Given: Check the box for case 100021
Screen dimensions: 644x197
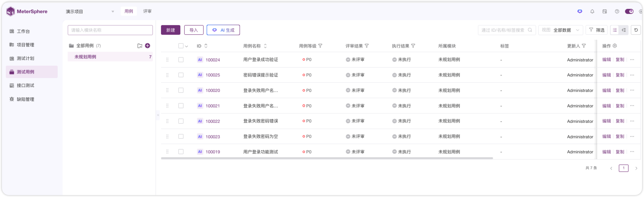Looking at the screenshot, I should click(x=181, y=106).
